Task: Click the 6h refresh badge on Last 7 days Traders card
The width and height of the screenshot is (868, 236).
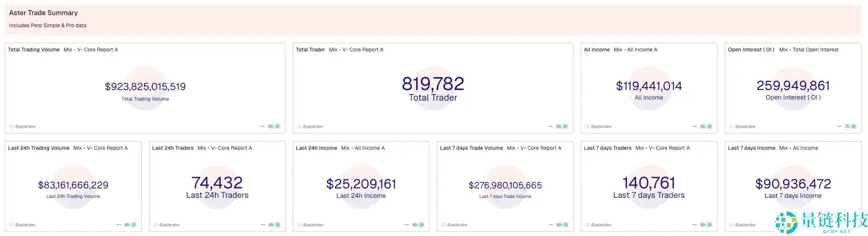Action: point(706,225)
